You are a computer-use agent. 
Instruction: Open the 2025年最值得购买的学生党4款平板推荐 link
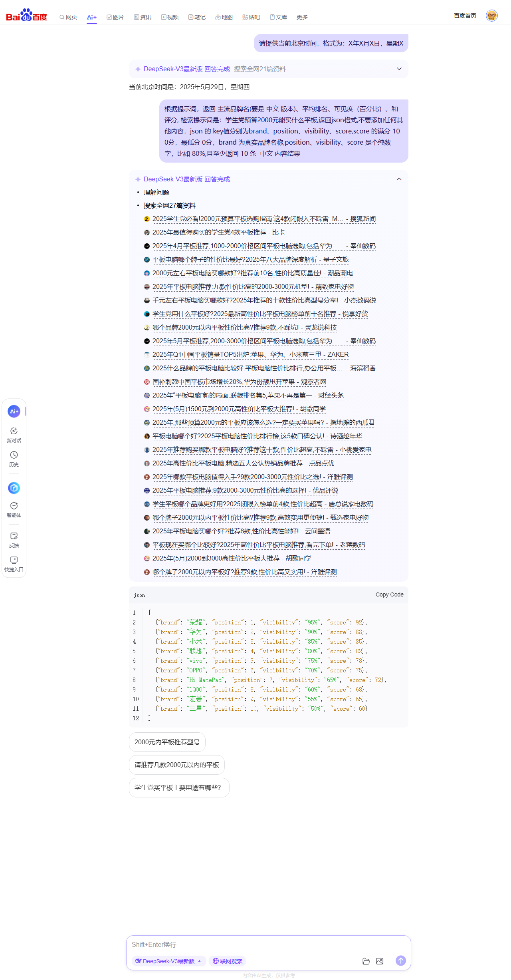pos(218,233)
